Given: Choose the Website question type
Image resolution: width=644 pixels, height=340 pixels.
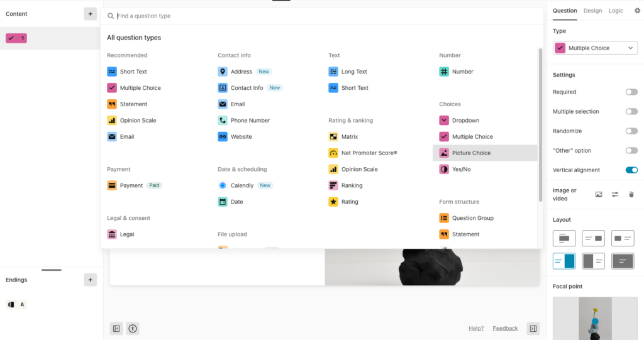Looking at the screenshot, I should pos(235,137).
